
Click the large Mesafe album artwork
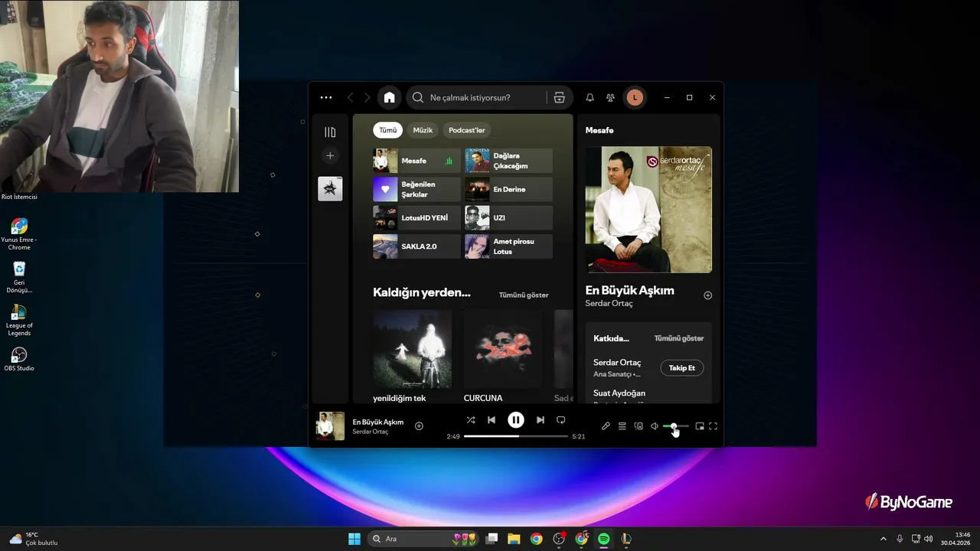(648, 210)
